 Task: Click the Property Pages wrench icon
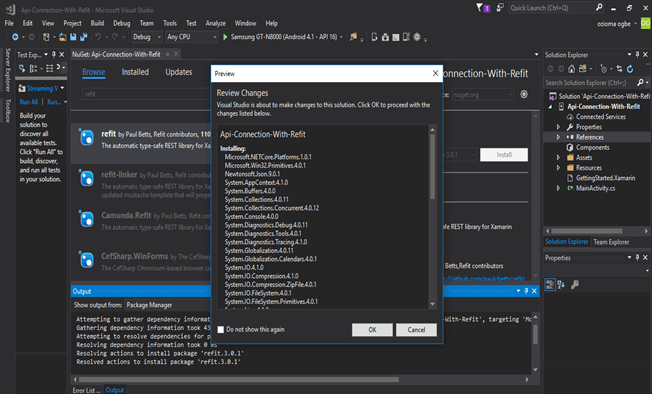575,284
